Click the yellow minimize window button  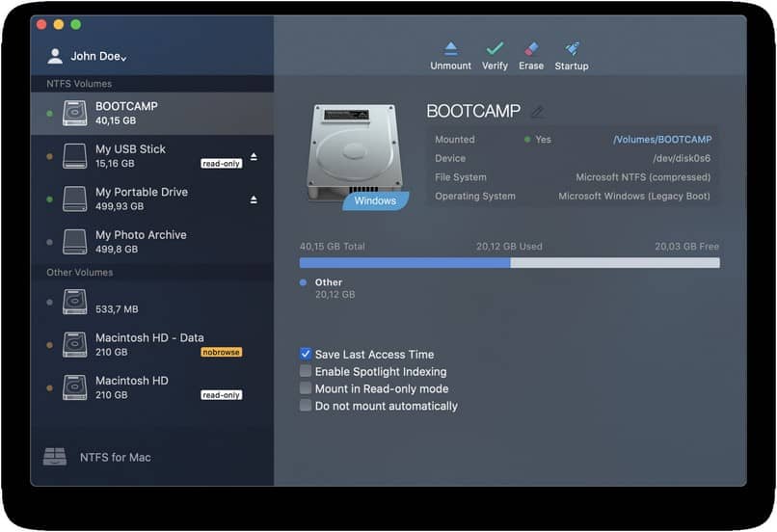click(59, 24)
